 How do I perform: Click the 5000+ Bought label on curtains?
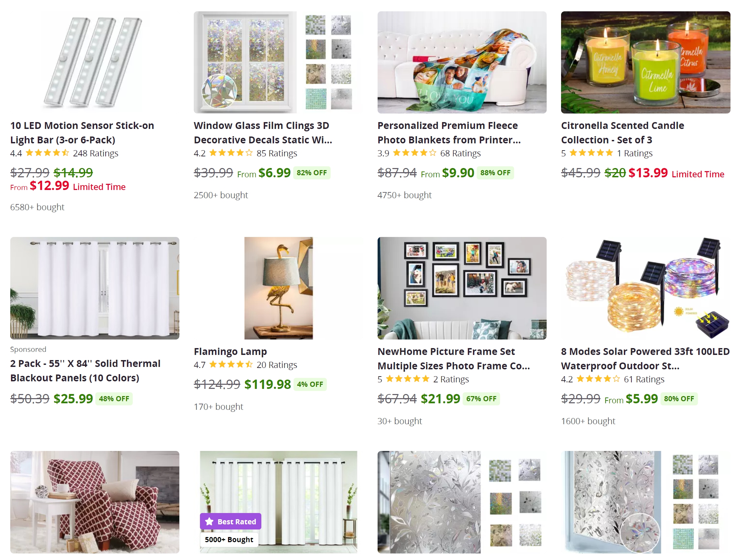point(229,539)
